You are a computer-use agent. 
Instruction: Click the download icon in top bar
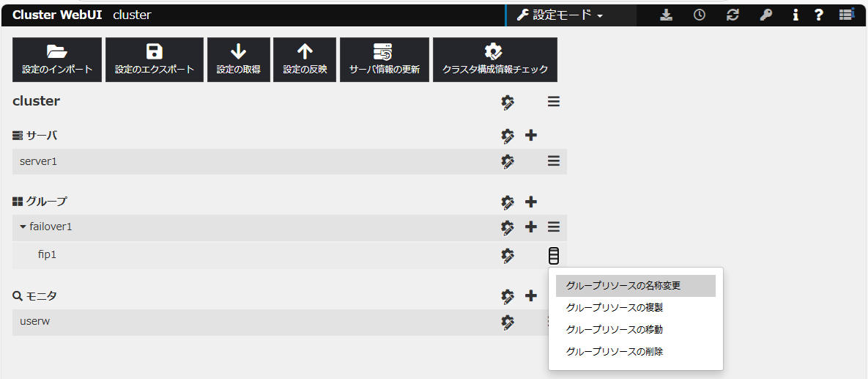pos(666,15)
